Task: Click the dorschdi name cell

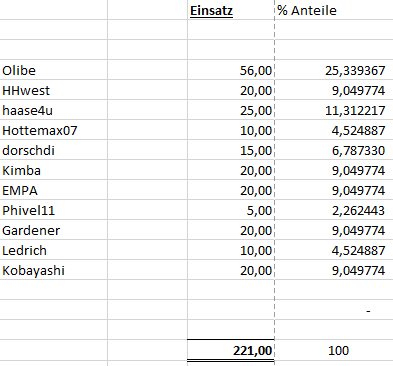Action: (x=54, y=150)
